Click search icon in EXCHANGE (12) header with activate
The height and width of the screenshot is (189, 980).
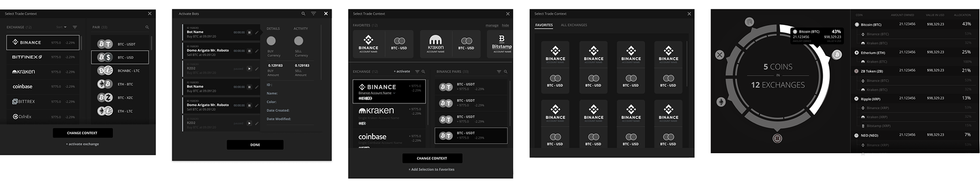click(423, 72)
